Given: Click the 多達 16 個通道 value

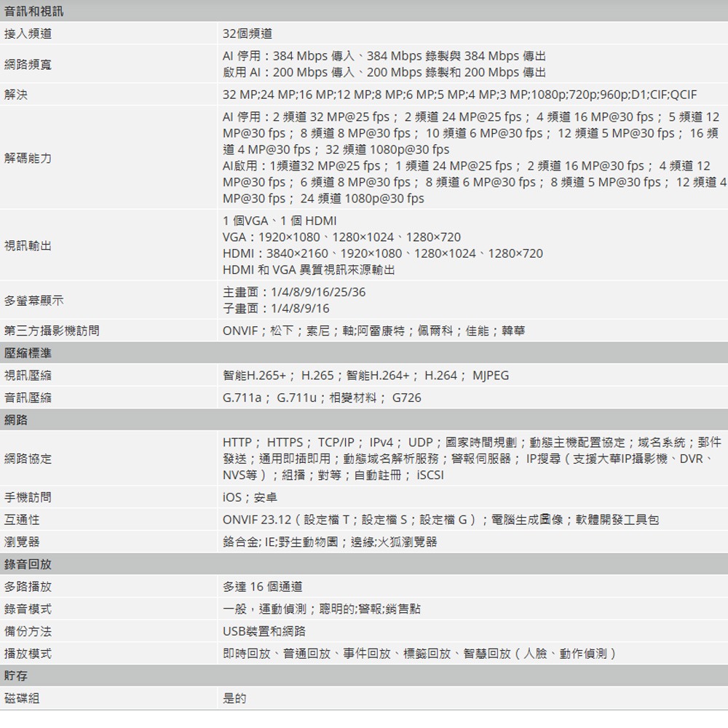Looking at the screenshot, I should 262,586.
